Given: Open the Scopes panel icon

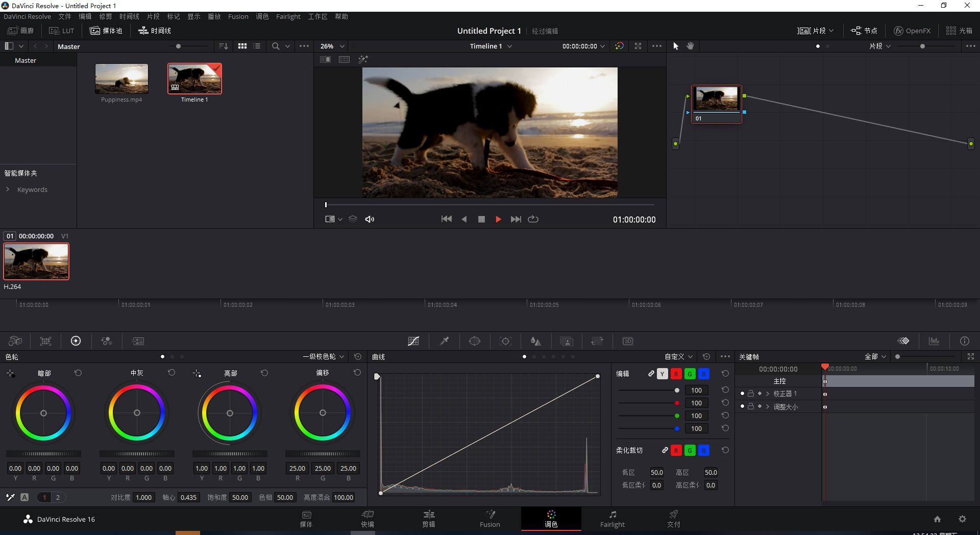Looking at the screenshot, I should [x=934, y=341].
